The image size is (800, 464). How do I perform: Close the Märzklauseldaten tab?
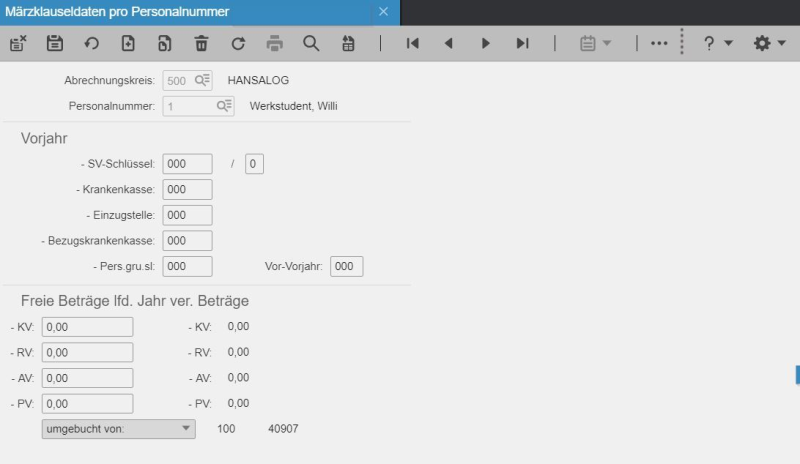click(383, 12)
